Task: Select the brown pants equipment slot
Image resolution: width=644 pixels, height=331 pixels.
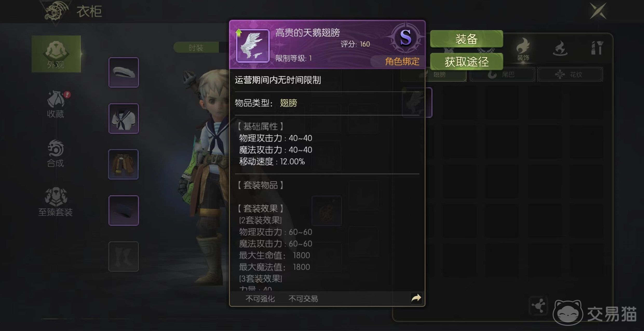Action: tap(124, 164)
